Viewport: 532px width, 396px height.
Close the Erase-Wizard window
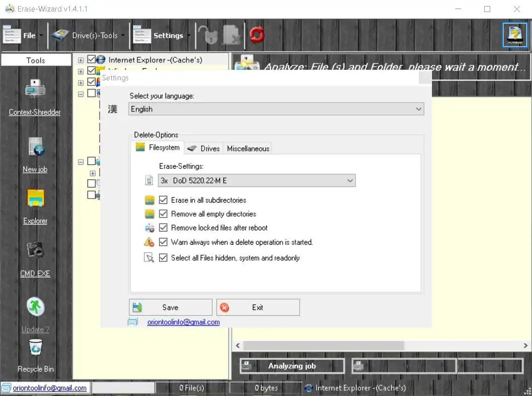517,9
